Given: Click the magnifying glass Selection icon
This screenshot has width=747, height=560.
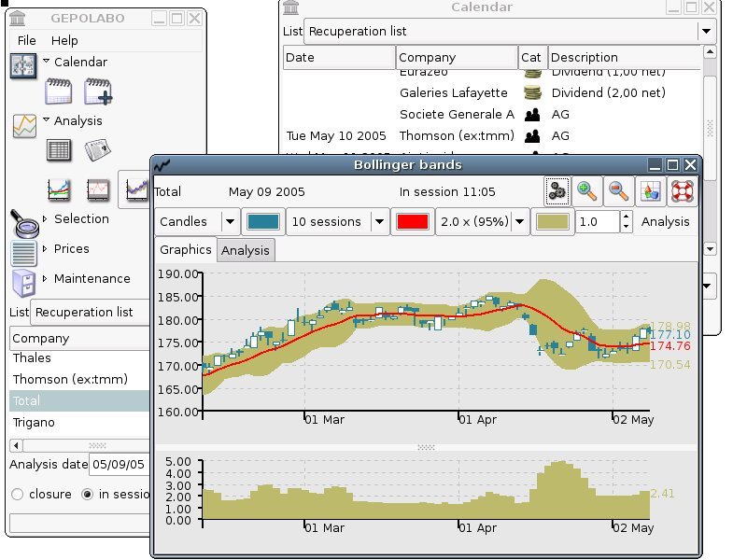Looking at the screenshot, I should [x=24, y=223].
